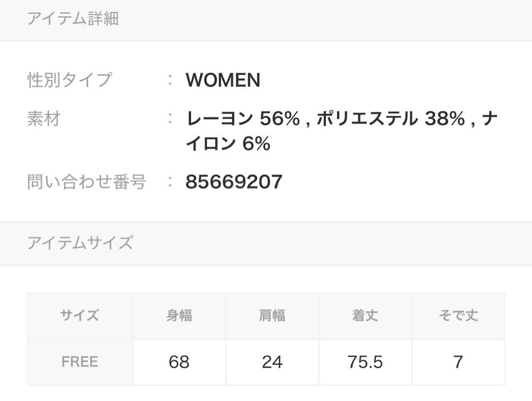Click the body width value 68
The image size is (532, 401).
point(179,362)
